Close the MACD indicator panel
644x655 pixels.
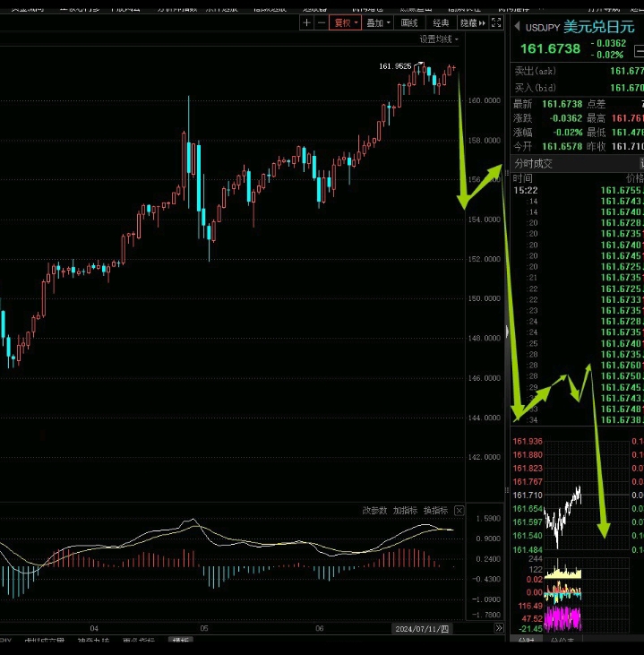tap(459, 511)
